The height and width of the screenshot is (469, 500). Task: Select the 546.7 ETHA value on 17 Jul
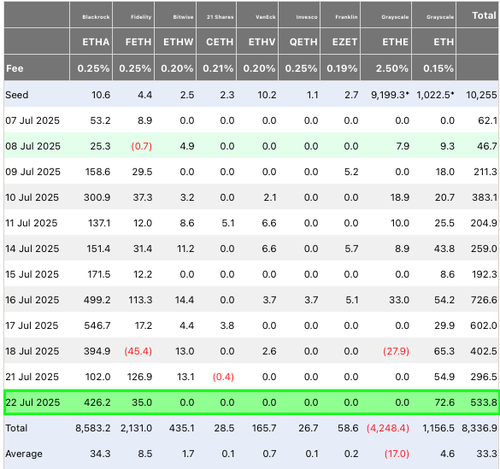97,326
